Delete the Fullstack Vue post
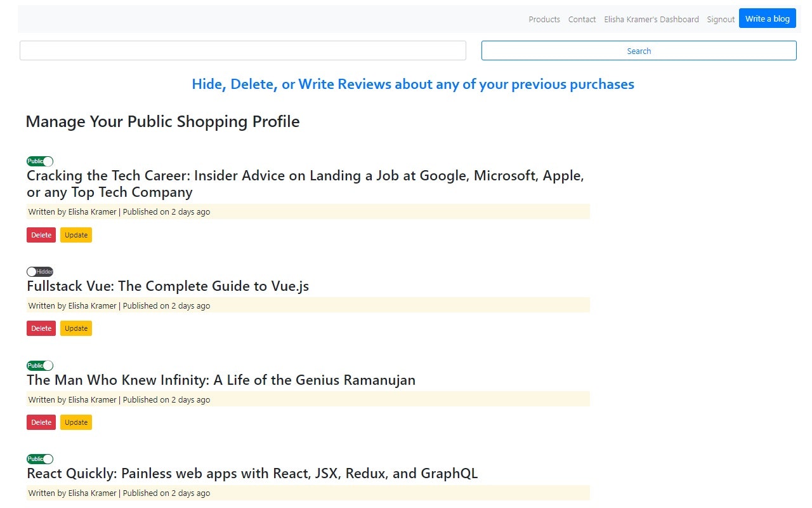Screen dimensions: 812x508 [41, 328]
